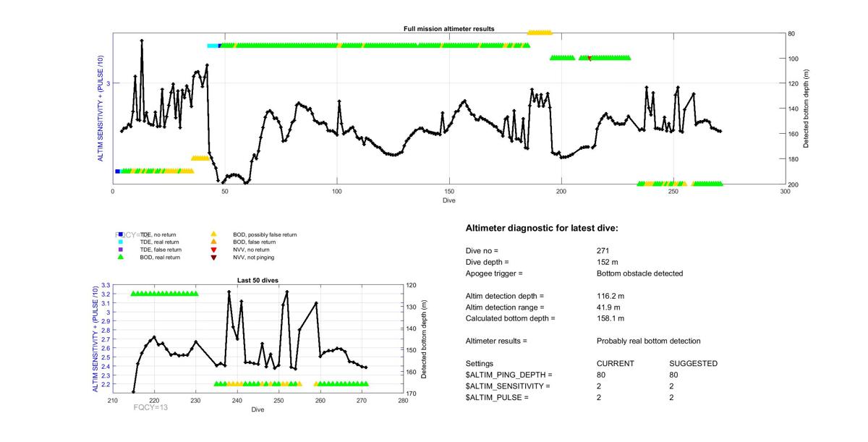This screenshot has height=442, width=868.
Task: Click the 'FQCY=13' label under bottom plot
Action: pos(151,408)
